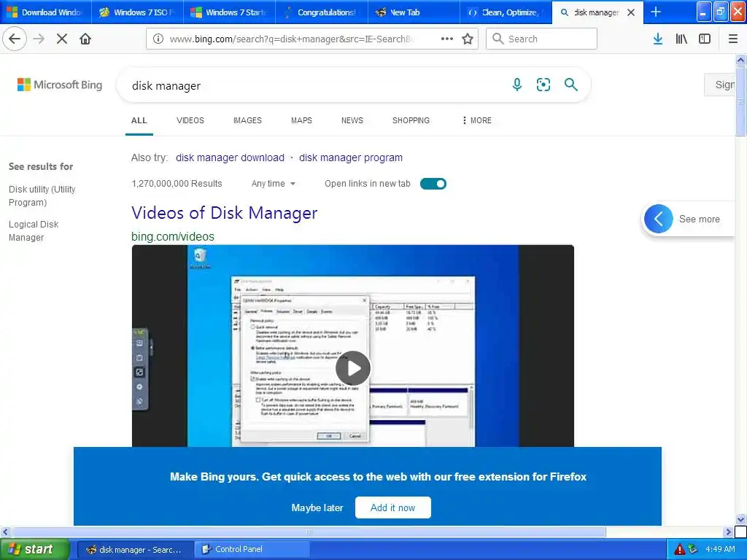Click the taskbar clock 4:49 AM
This screenshot has height=560, width=747.
tap(720, 549)
